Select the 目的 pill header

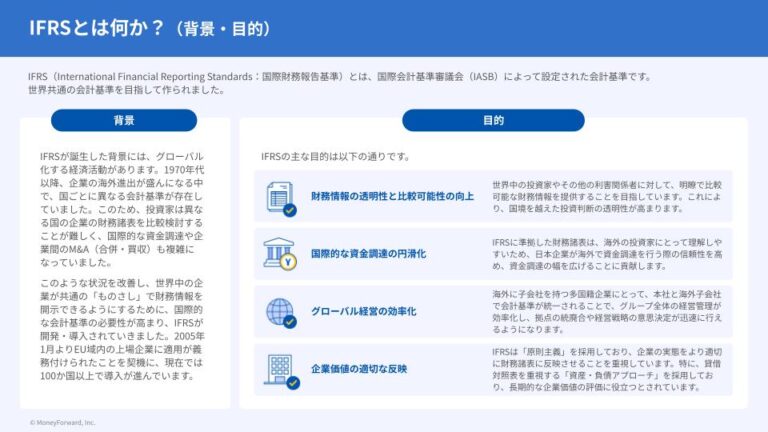[x=493, y=120]
